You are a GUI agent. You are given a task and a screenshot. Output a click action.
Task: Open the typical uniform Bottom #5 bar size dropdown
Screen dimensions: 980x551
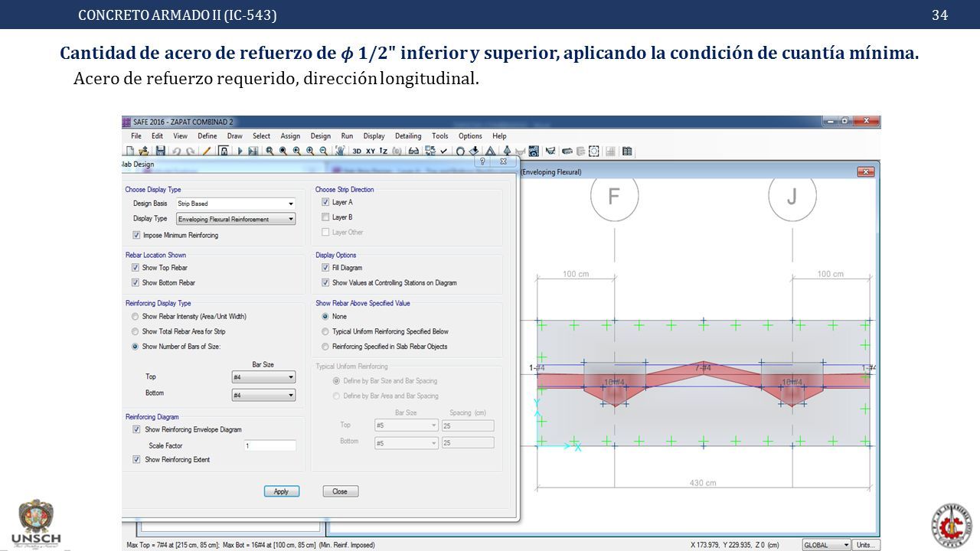[x=406, y=442]
